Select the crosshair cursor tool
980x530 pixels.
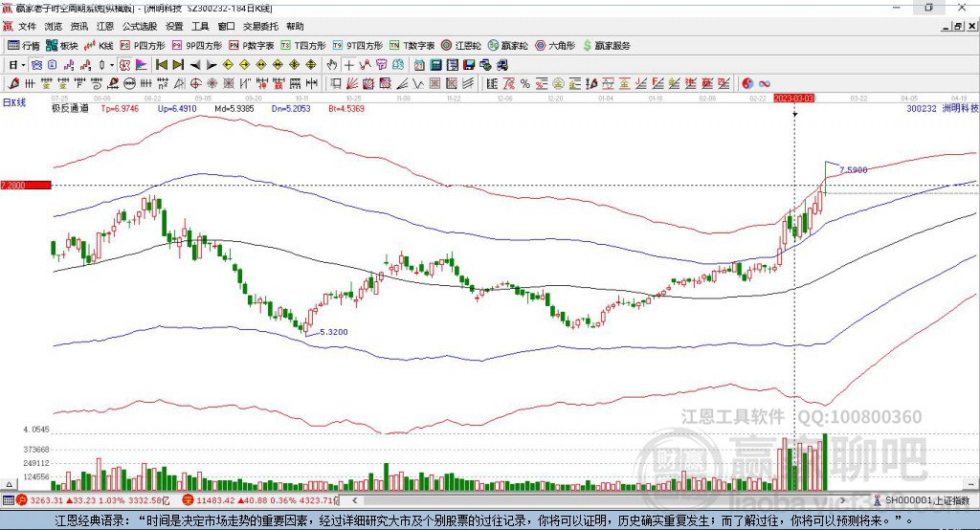coord(348,65)
